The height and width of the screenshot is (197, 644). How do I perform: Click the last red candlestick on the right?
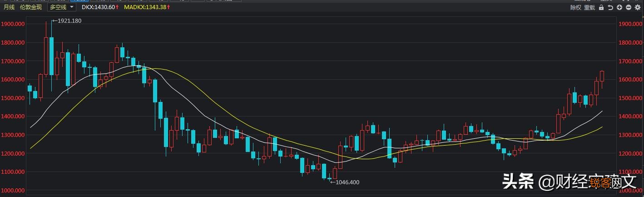point(602,76)
